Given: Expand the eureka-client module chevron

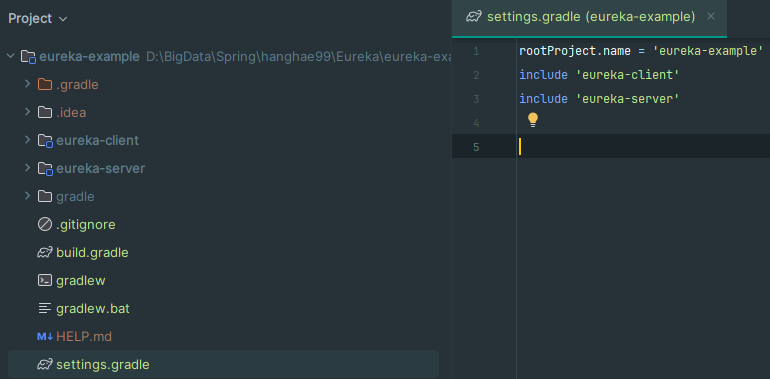Looking at the screenshot, I should [x=28, y=140].
